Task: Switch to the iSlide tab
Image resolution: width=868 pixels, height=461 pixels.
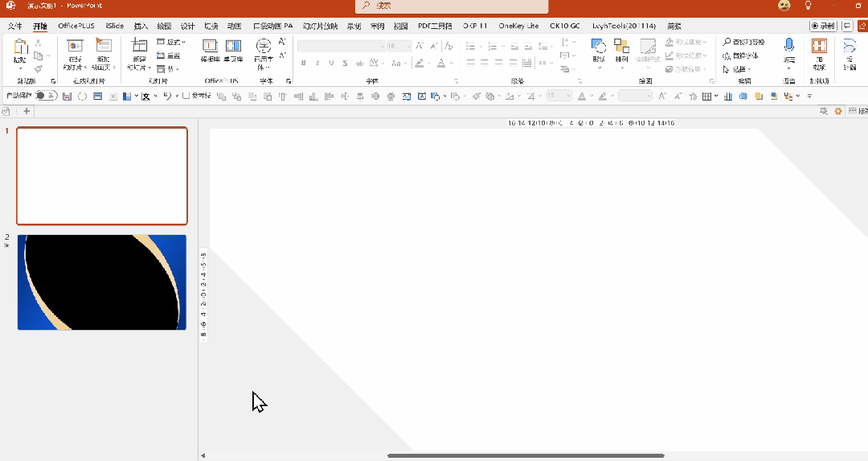Action: (115, 26)
